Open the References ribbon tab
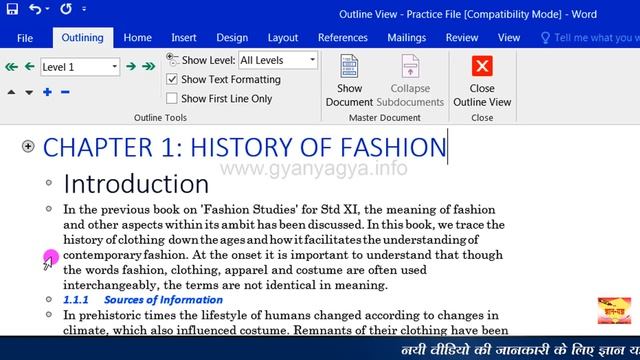Viewport: 640px width, 360px height. [342, 38]
